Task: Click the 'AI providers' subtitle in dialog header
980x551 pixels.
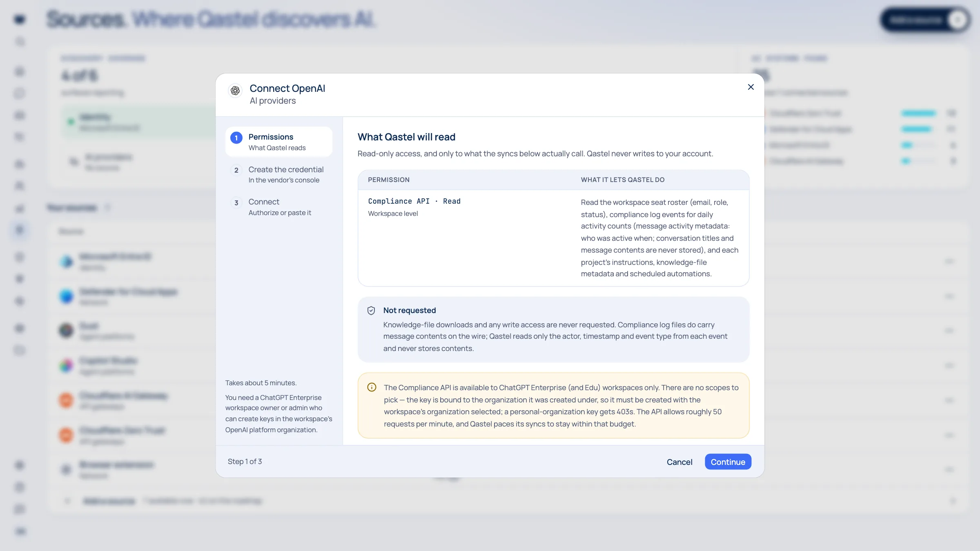Action: coord(273,101)
